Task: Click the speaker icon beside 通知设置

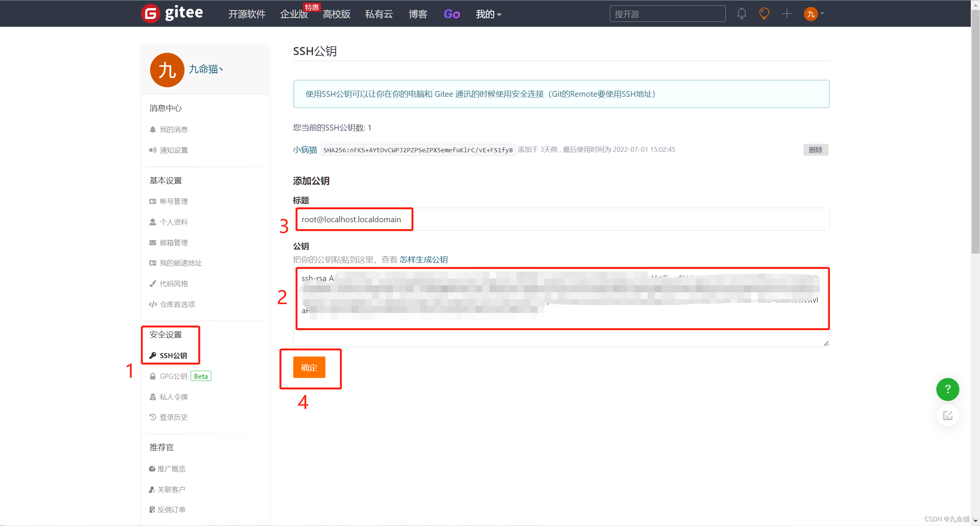Action: click(153, 150)
